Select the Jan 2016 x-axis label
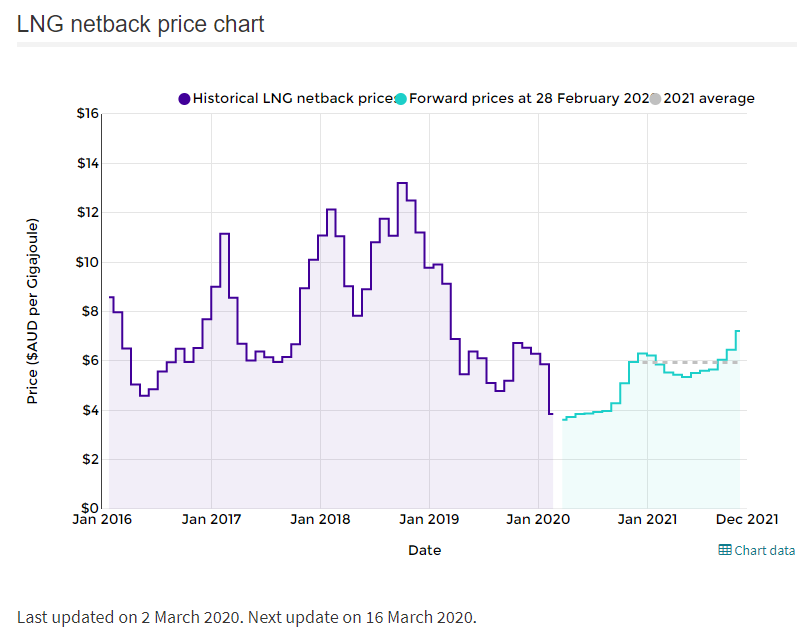The width and height of the screenshot is (801, 639). pyautogui.click(x=102, y=519)
